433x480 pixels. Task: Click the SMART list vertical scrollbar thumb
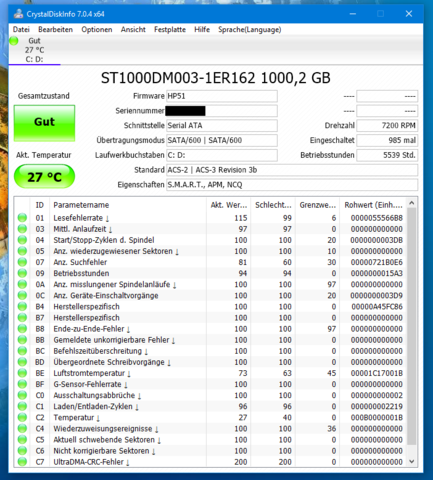point(412,327)
